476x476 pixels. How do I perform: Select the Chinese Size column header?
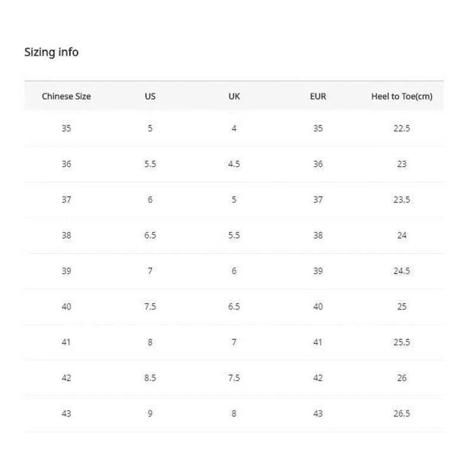pos(66,96)
